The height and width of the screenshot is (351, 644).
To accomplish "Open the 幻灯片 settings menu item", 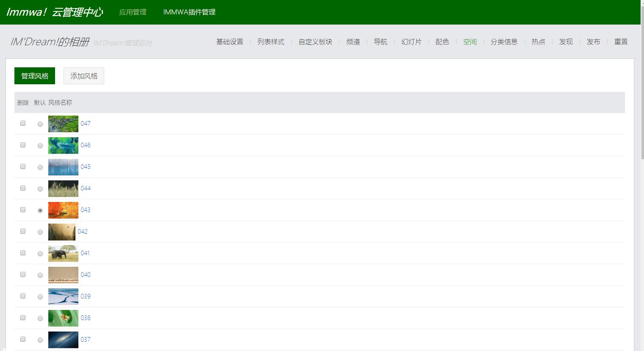I will pyautogui.click(x=411, y=41).
